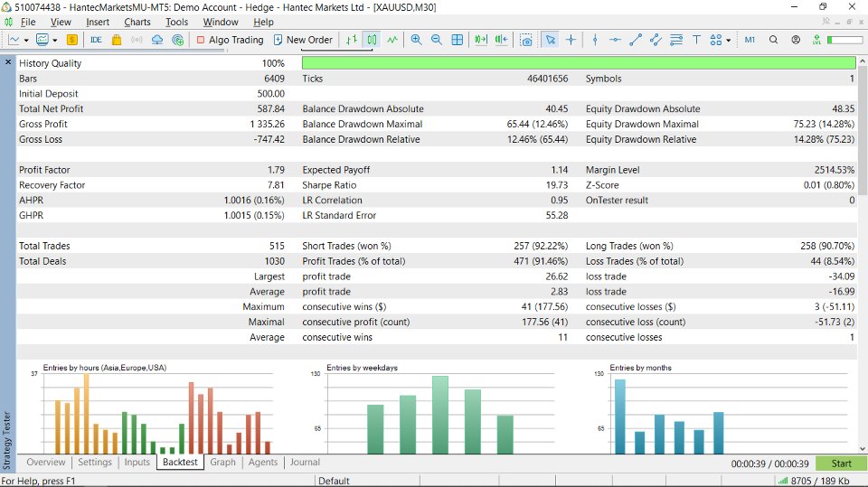This screenshot has width=868, height=487.
Task: Toggle the Algo Trading button
Action: point(231,40)
